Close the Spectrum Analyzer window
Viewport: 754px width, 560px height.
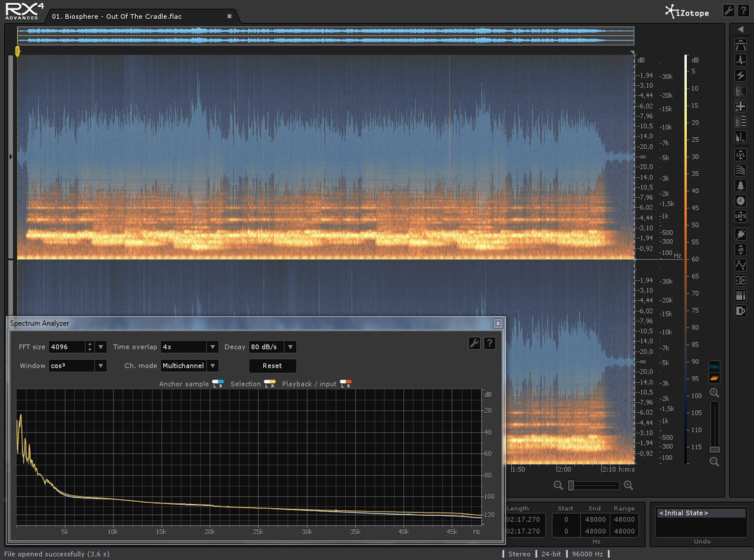tap(498, 323)
